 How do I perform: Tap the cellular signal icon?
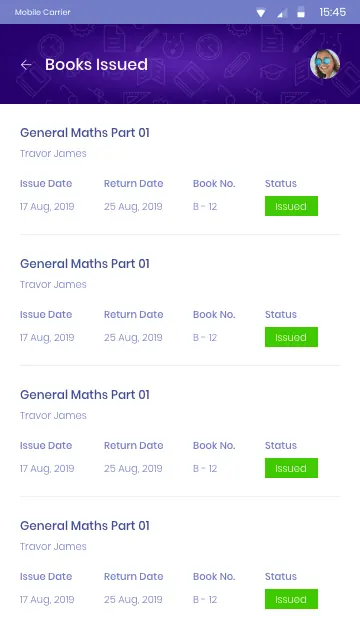282,13
